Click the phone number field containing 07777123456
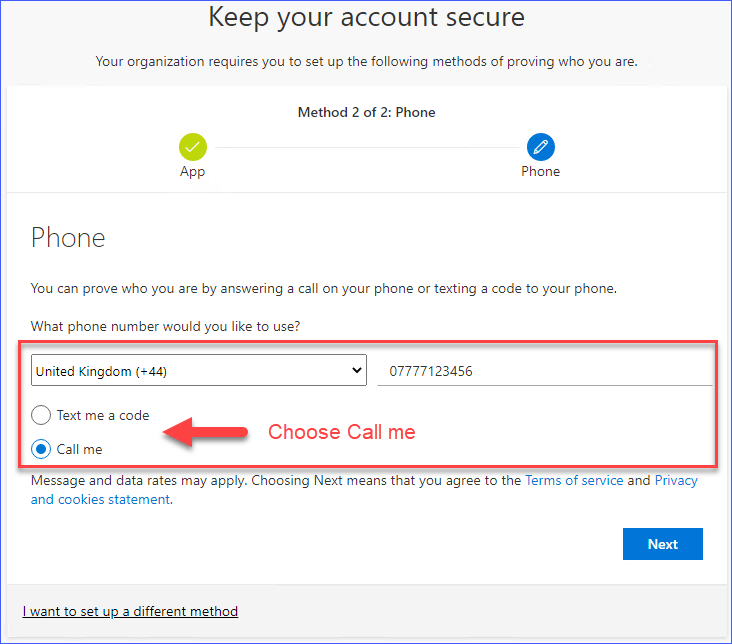The height and width of the screenshot is (644, 732). tap(543, 371)
